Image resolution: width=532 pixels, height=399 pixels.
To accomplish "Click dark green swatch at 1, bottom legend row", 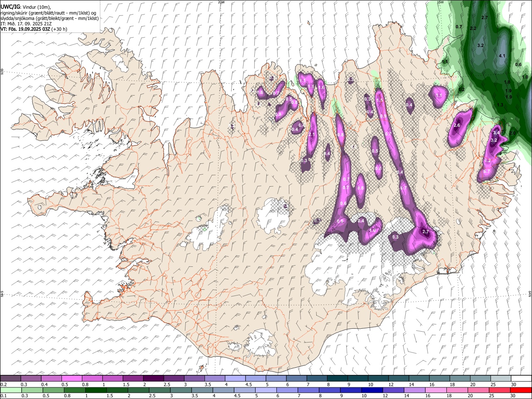I will pos(96,390).
